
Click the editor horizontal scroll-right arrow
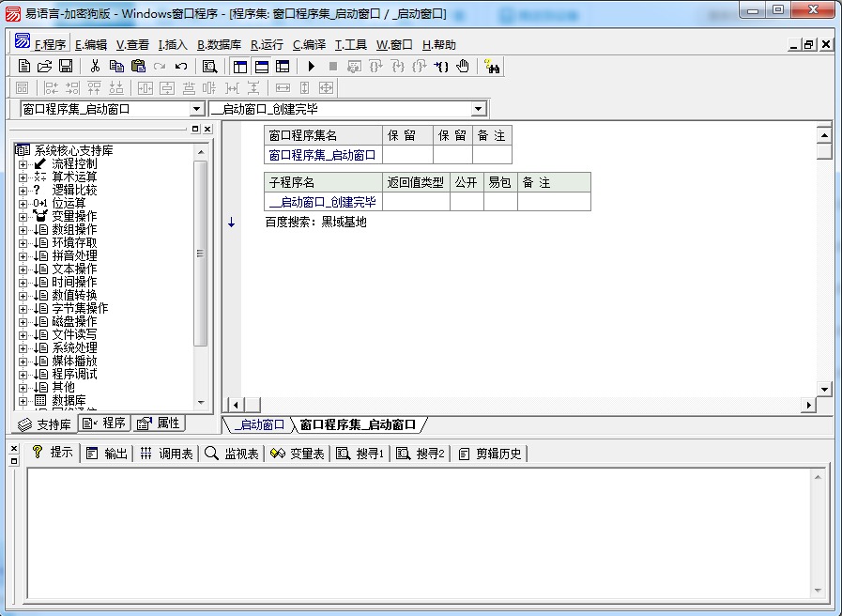tap(808, 405)
